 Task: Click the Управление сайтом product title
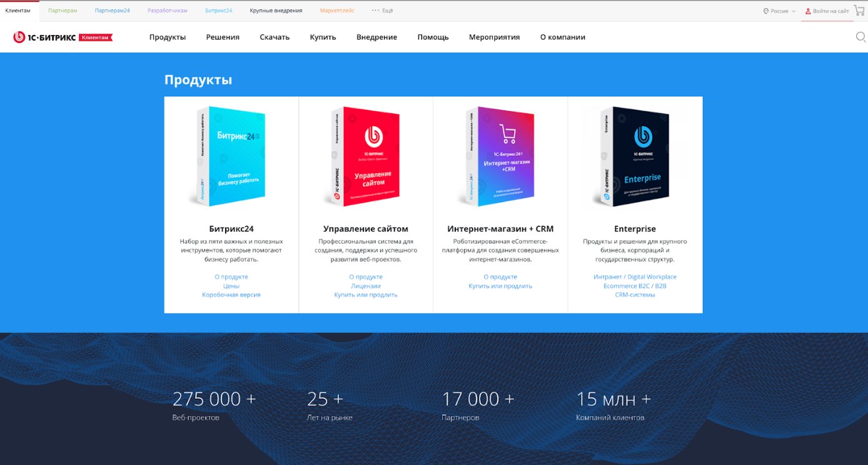[366, 229]
